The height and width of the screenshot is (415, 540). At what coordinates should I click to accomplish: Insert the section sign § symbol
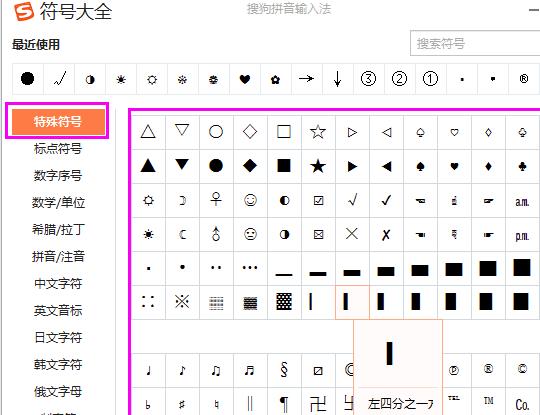click(284, 370)
